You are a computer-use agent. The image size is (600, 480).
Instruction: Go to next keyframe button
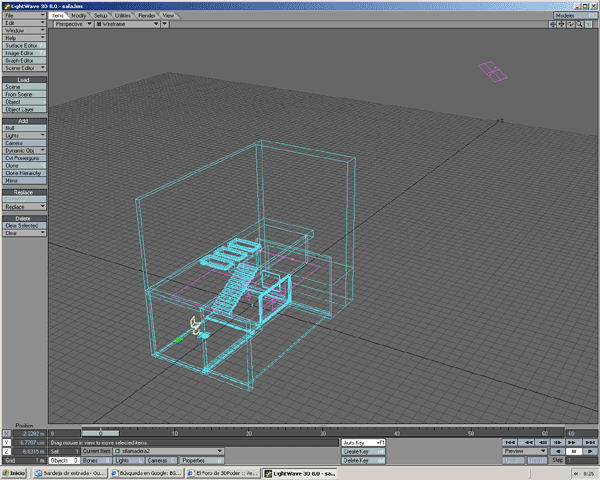[x=573, y=442]
